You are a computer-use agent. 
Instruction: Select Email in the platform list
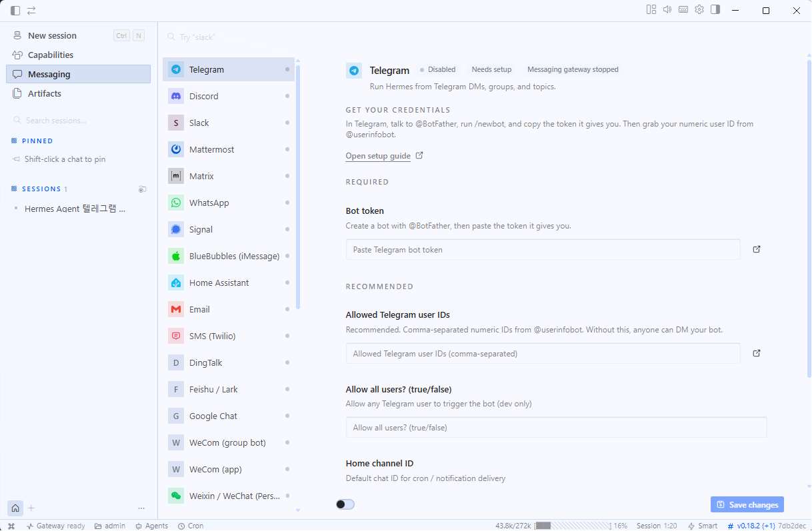(229, 309)
